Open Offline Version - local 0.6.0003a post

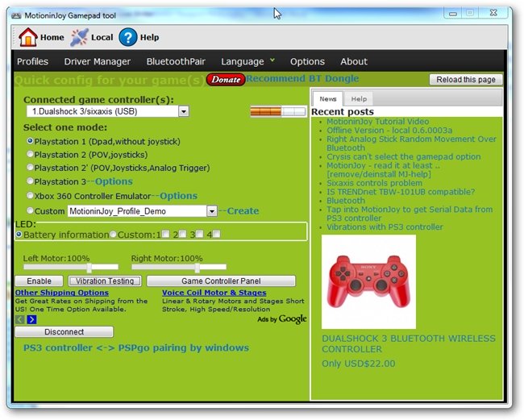[x=389, y=130]
